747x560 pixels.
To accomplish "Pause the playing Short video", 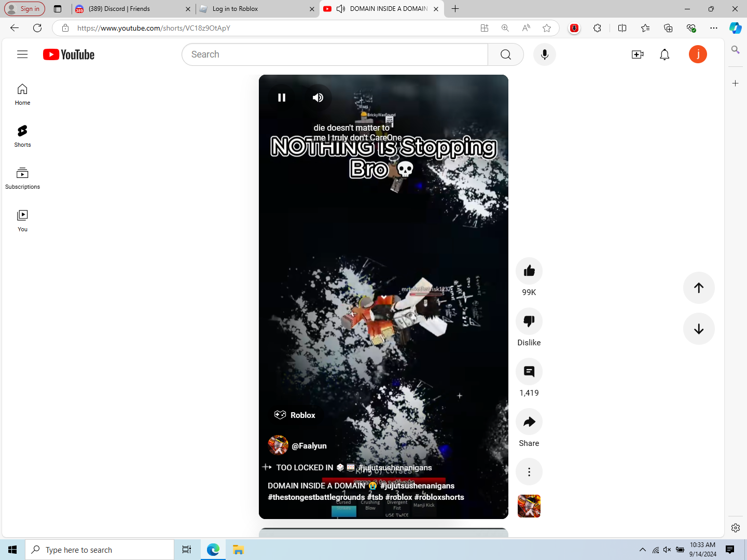I will pos(282,97).
